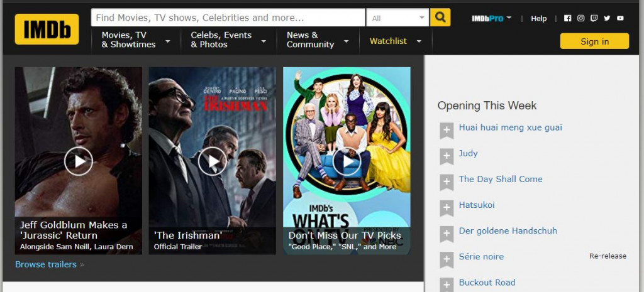Screen dimensions: 644x292
Task: Click the yellow search magnifier button
Action: point(440,17)
